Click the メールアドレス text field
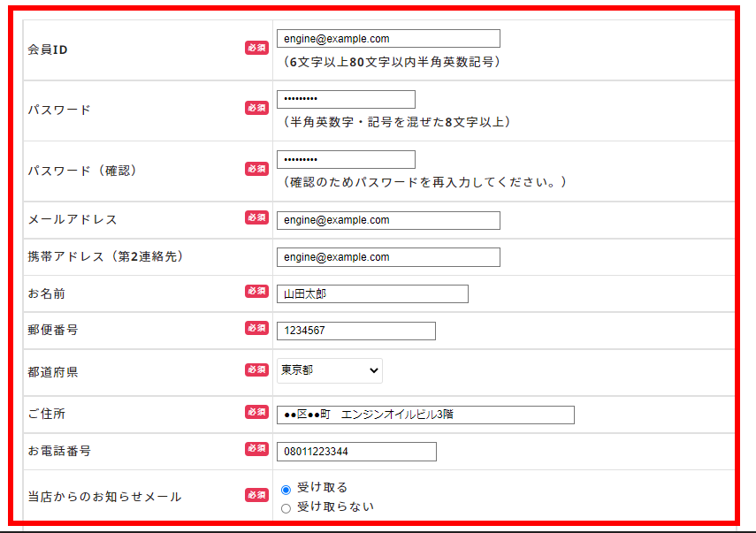 pyautogui.click(x=387, y=220)
